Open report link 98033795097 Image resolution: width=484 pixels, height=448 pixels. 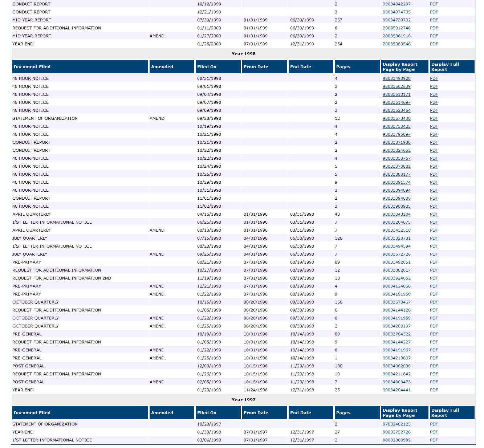pyautogui.click(x=396, y=134)
